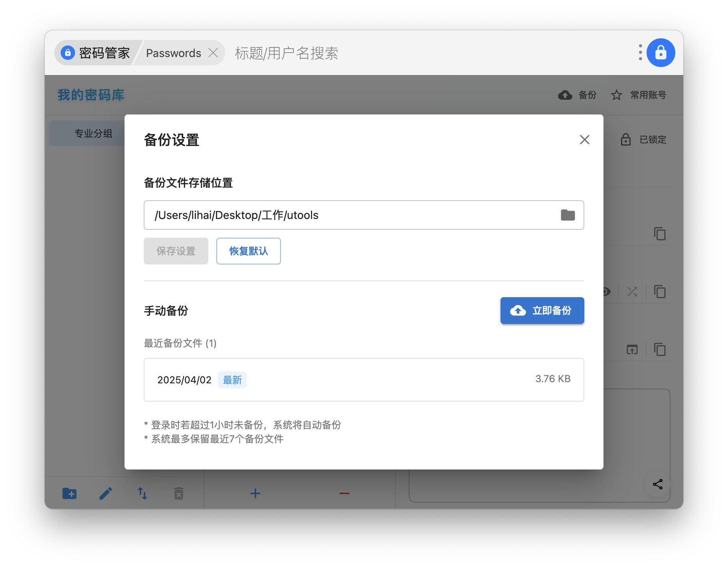Click the 保存设置 button
This screenshot has height=568, width=728.
click(x=176, y=251)
